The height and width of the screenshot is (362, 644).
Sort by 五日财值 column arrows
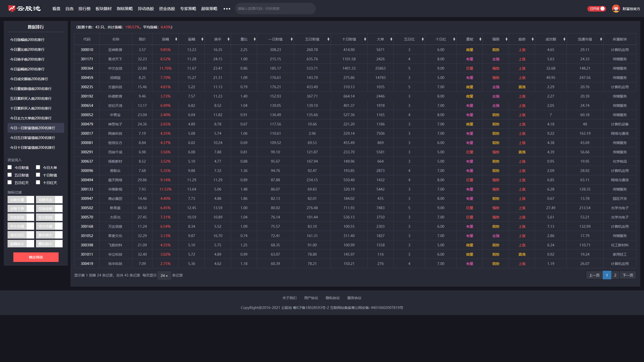(328, 39)
